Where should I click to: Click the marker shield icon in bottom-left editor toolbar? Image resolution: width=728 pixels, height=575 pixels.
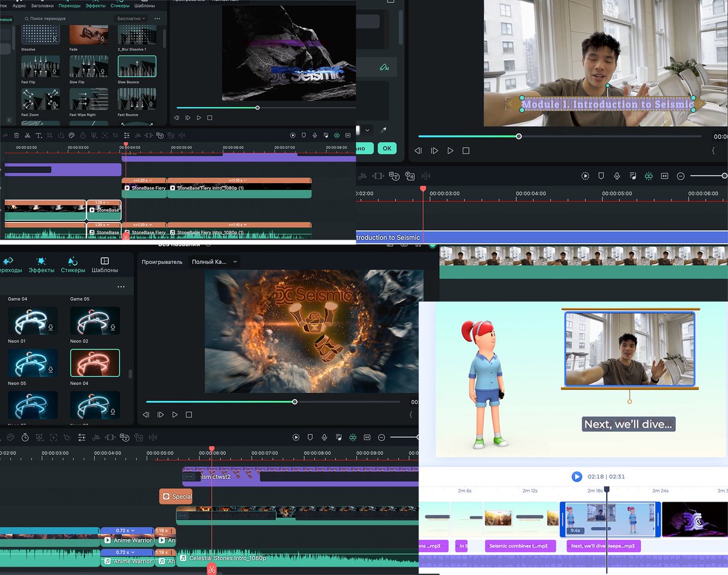[310, 437]
